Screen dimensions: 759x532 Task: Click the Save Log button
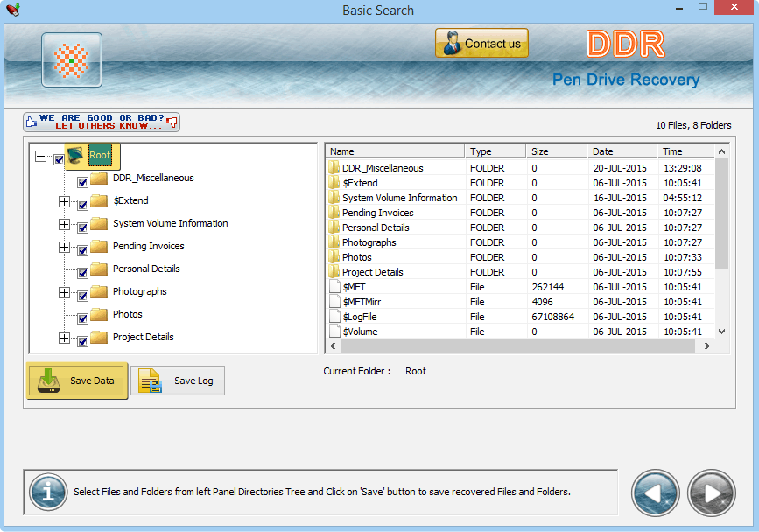pos(178,381)
